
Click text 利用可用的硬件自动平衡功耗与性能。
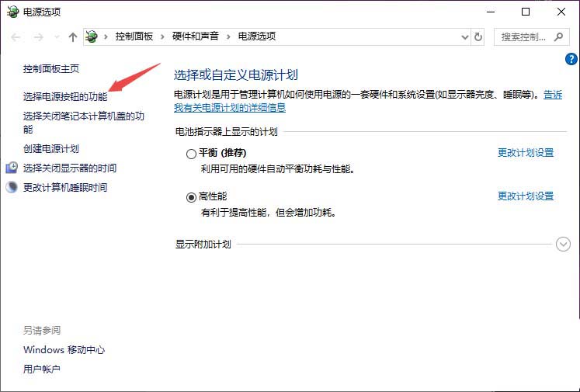[x=278, y=169]
